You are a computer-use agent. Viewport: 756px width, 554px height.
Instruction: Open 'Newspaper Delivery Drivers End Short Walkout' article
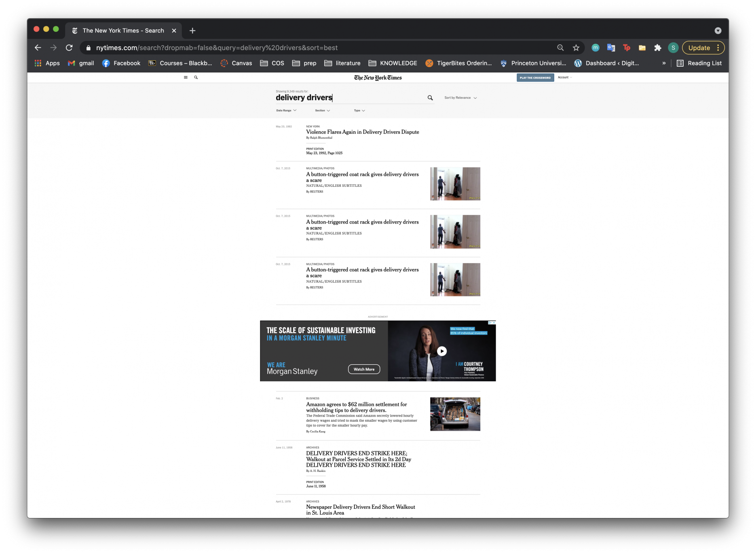pos(361,510)
